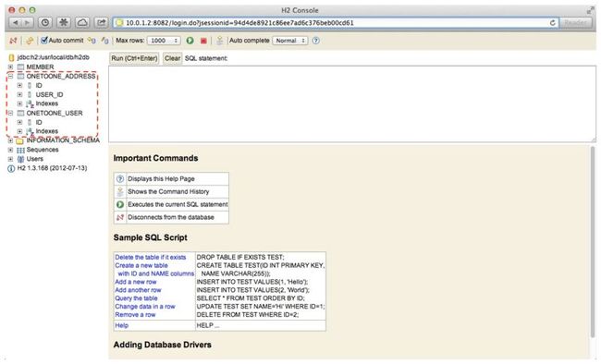
Task: Expand ID column under ONETOONE_USER
Action: point(20,122)
